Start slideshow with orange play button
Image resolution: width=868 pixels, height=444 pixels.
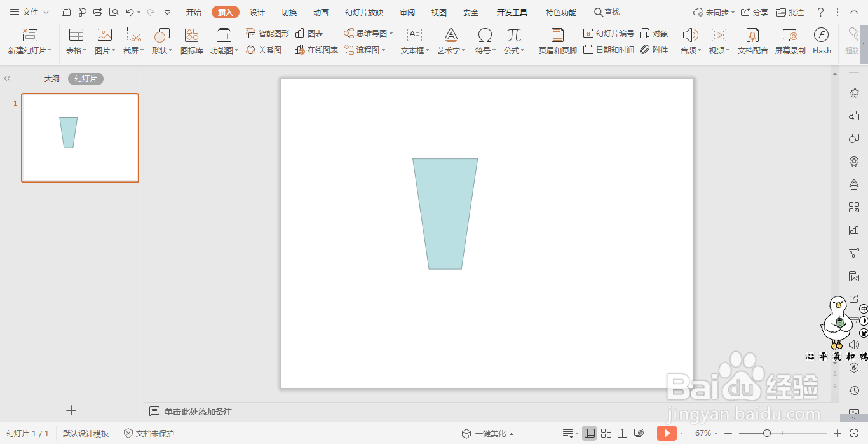667,433
